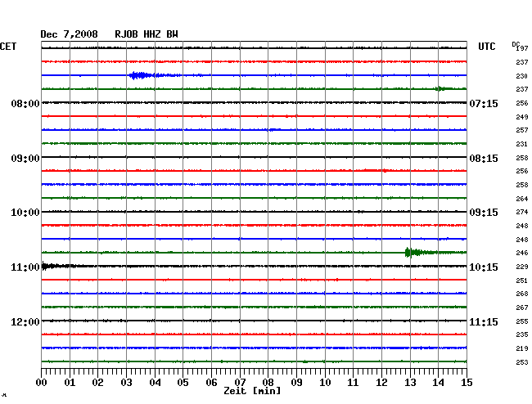
Task: Click the 04 minute axis label
Action: pyautogui.click(x=155, y=383)
